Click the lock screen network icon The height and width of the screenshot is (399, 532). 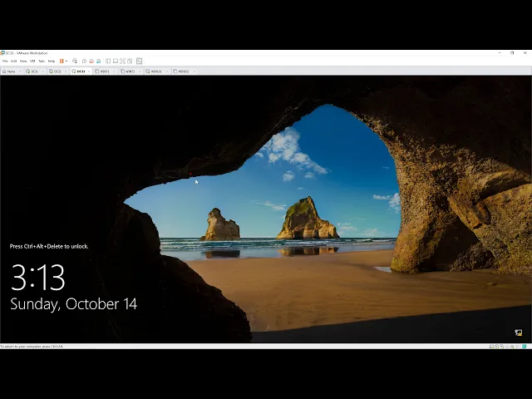[518, 332]
